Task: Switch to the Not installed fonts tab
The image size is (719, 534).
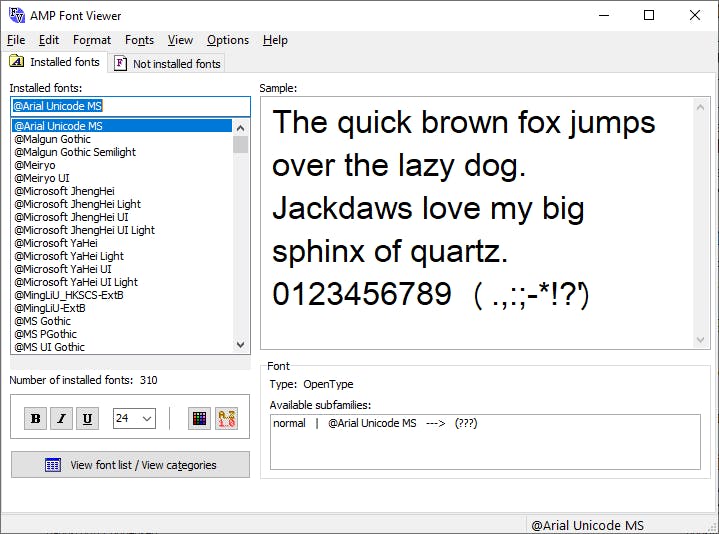Action: pyautogui.click(x=167, y=64)
